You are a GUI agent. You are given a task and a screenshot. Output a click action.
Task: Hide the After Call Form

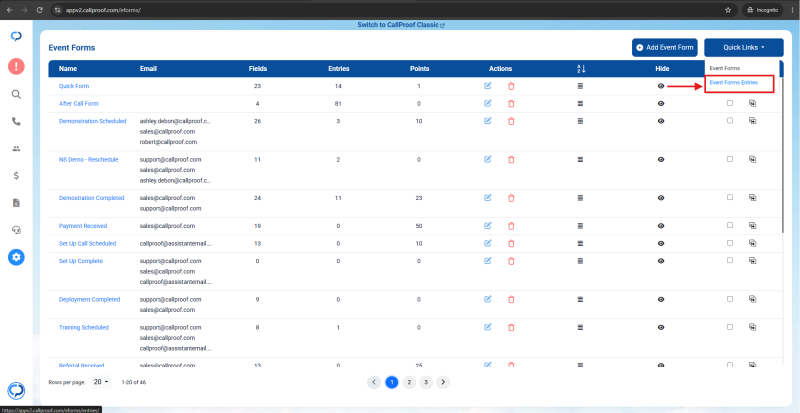[x=661, y=104]
